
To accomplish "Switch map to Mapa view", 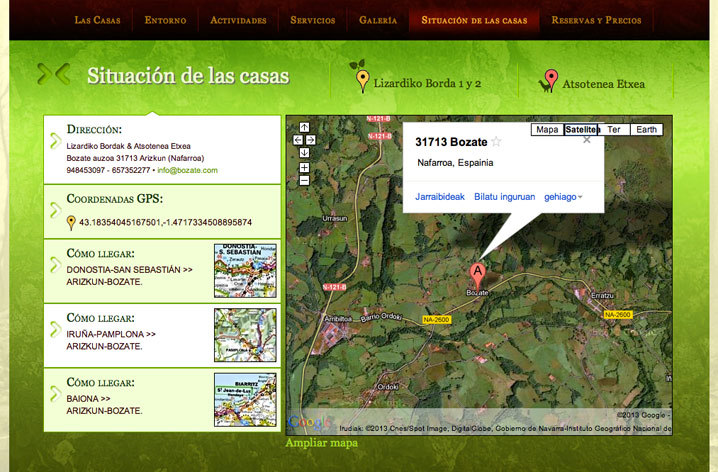I will (547, 130).
